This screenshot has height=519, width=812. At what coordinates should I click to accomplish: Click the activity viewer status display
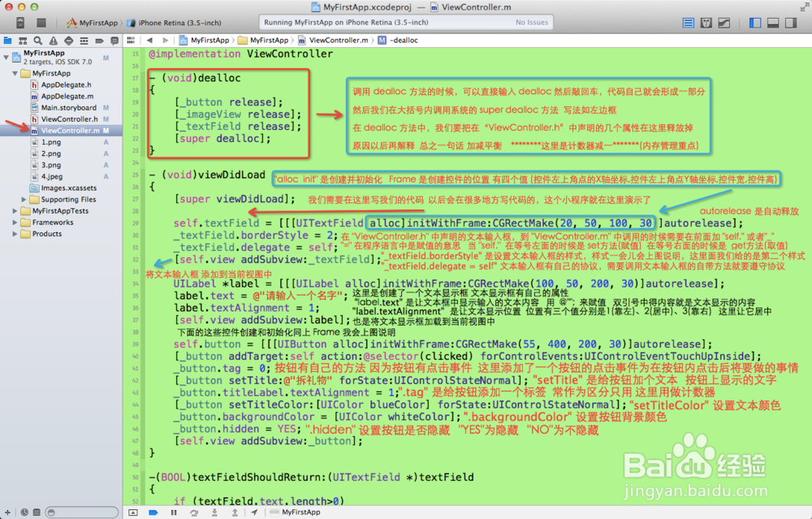pos(406,22)
